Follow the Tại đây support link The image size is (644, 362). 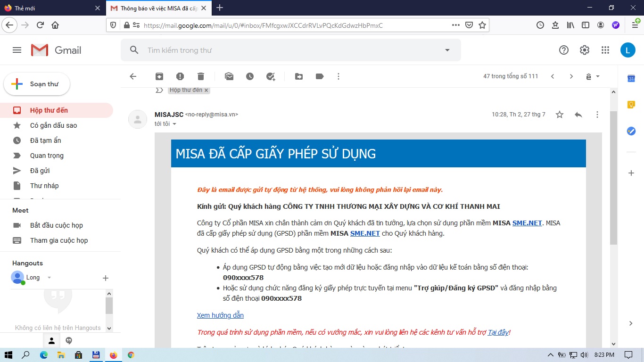coord(498,332)
